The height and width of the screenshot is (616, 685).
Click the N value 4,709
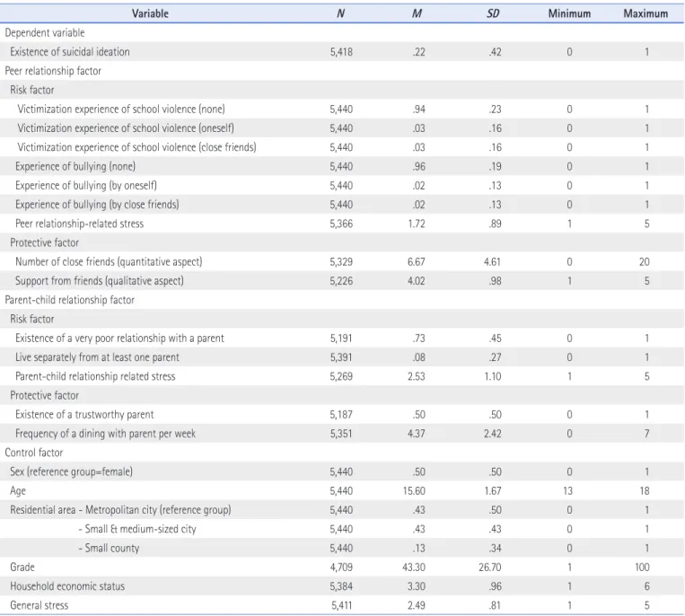pyautogui.click(x=341, y=568)
